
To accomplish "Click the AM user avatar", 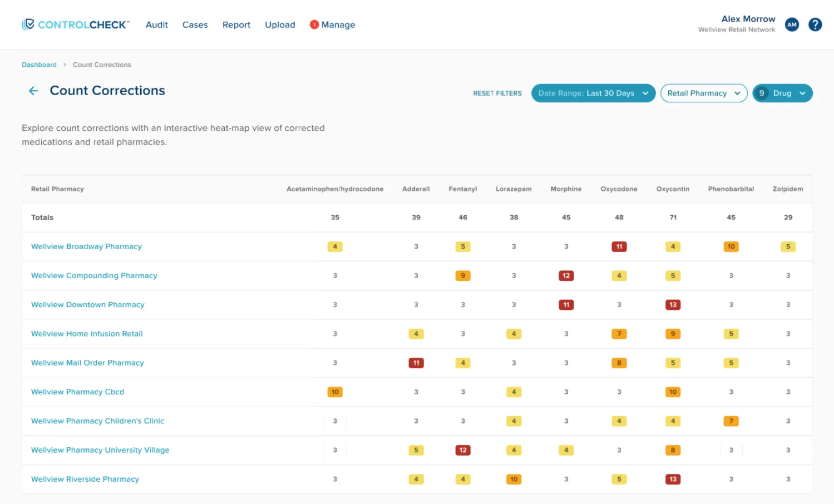I will click(792, 24).
